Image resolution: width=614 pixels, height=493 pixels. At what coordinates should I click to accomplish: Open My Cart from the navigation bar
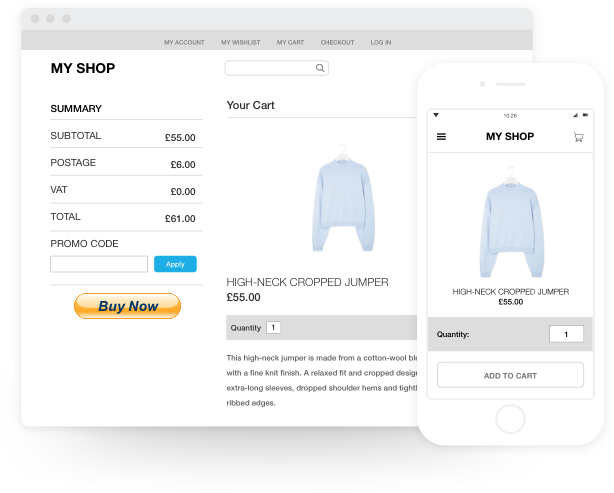coord(290,43)
